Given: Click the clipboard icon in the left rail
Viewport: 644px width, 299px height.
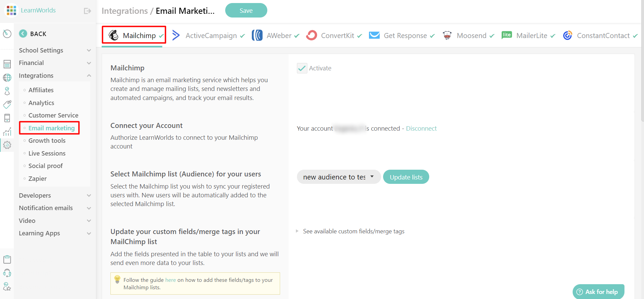Looking at the screenshot, I should click(7, 259).
